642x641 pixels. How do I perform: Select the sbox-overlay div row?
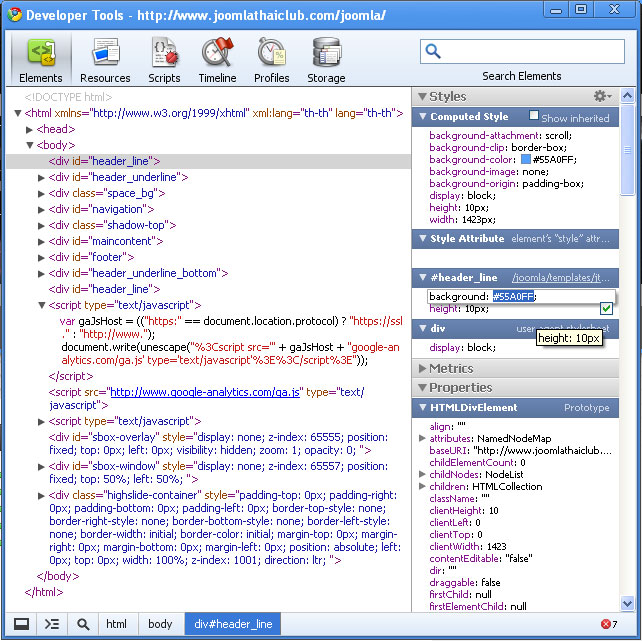(218, 444)
